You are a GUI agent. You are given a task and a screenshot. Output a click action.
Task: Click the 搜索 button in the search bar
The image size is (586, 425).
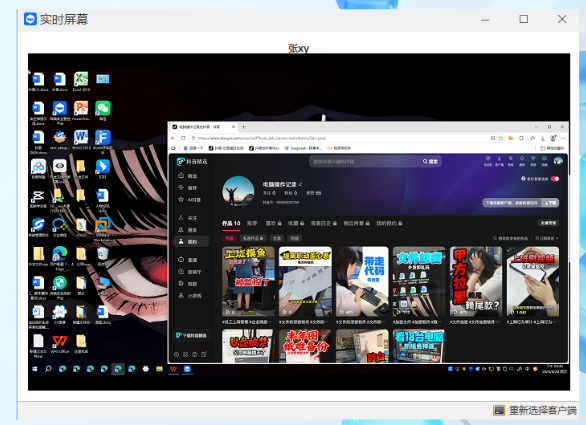point(431,161)
